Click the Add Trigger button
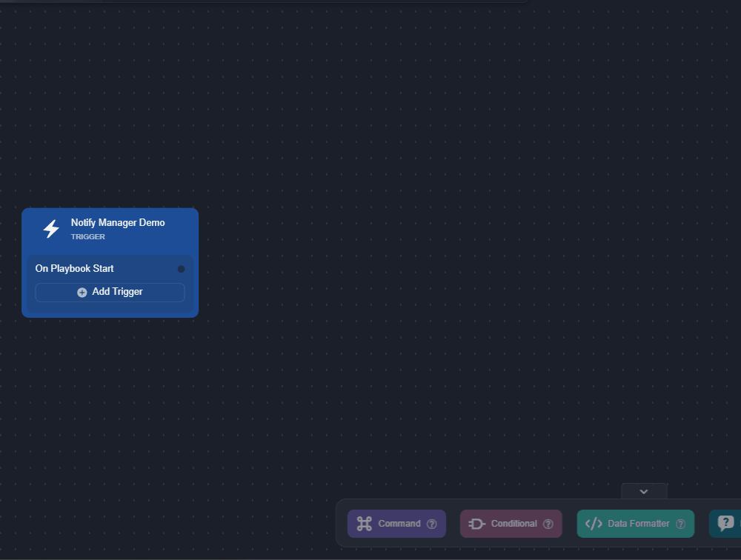 [110, 292]
